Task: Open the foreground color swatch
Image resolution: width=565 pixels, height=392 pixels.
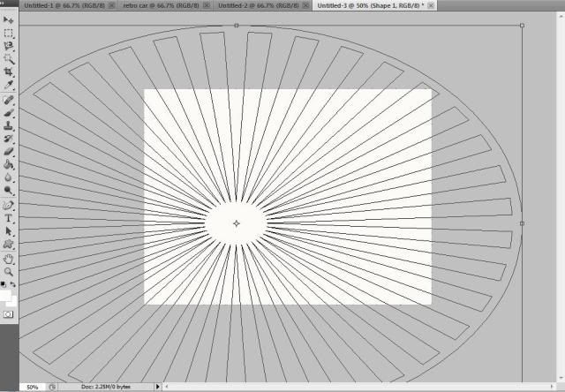Action: click(4, 296)
